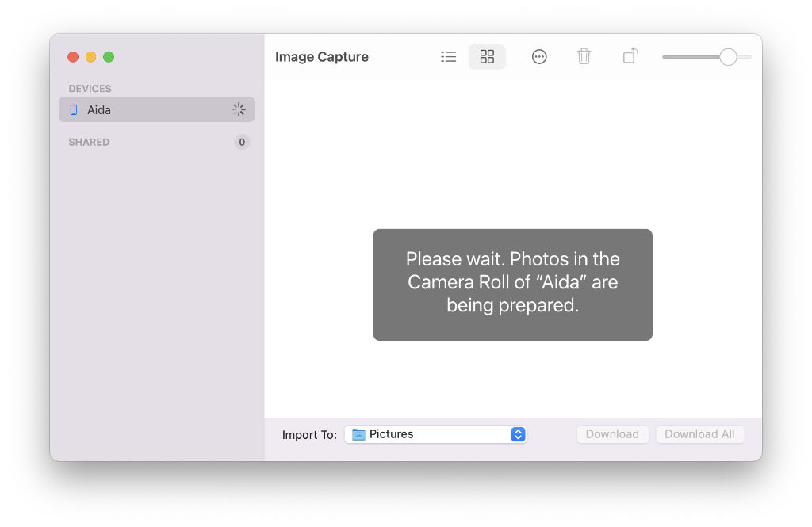Click the iPhone icon beside Aida
Screen dimensions: 812x527
pyautogui.click(x=74, y=110)
